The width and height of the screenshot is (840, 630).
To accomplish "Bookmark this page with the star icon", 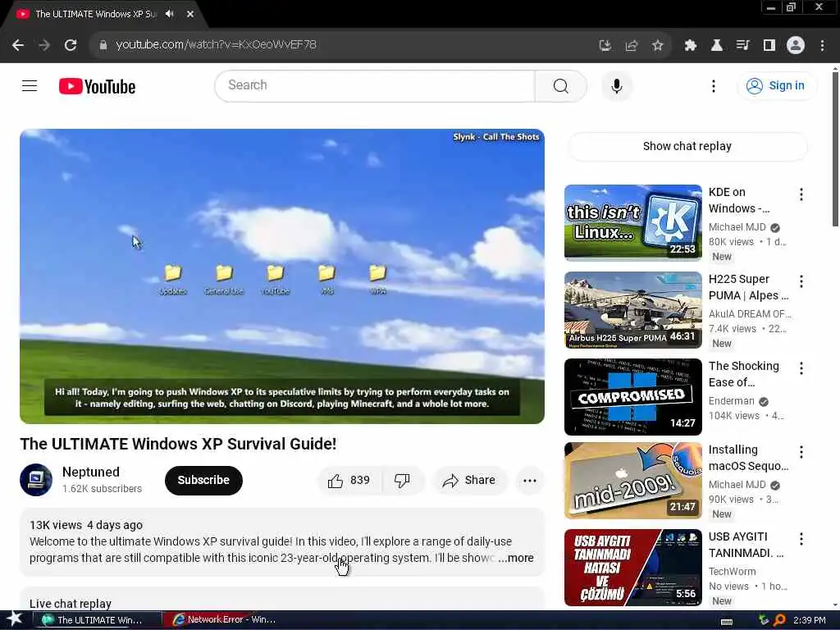I will coord(657,46).
